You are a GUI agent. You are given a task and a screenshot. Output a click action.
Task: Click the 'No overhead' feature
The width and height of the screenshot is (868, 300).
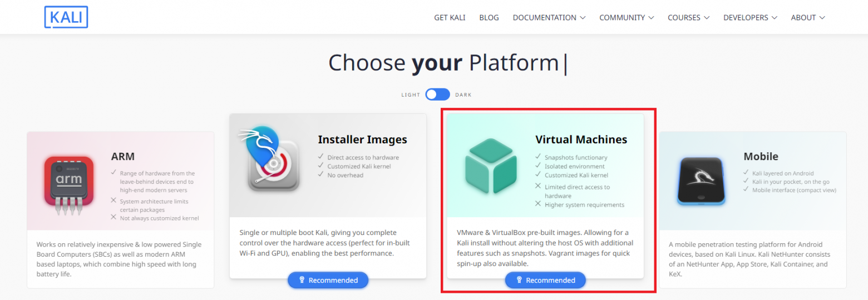pos(346,176)
